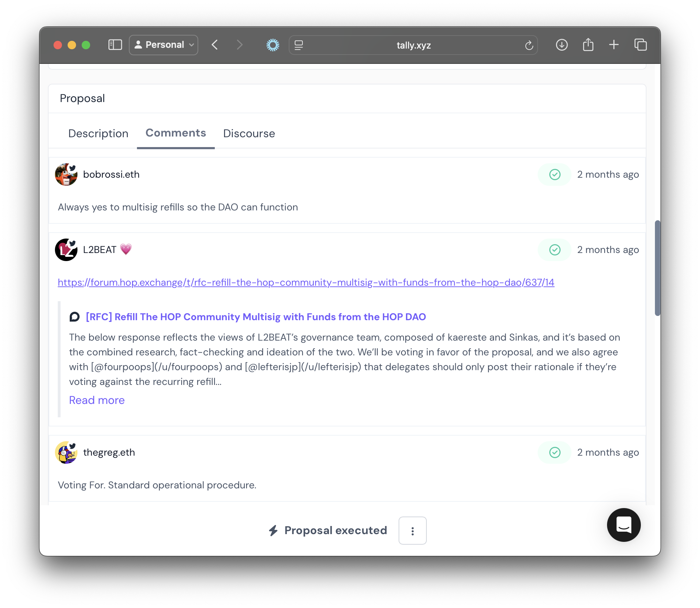Click the bobrossi.eth avatar

(66, 175)
